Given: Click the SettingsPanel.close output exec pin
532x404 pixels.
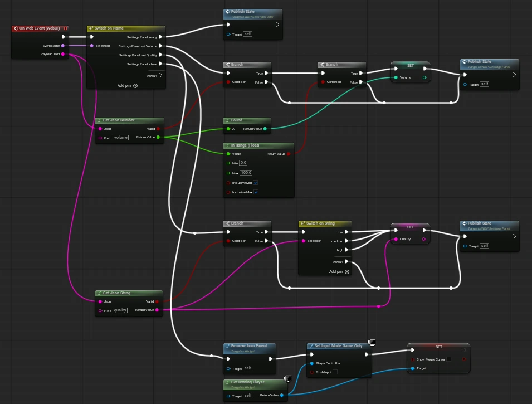Looking at the screenshot, I should (160, 64).
